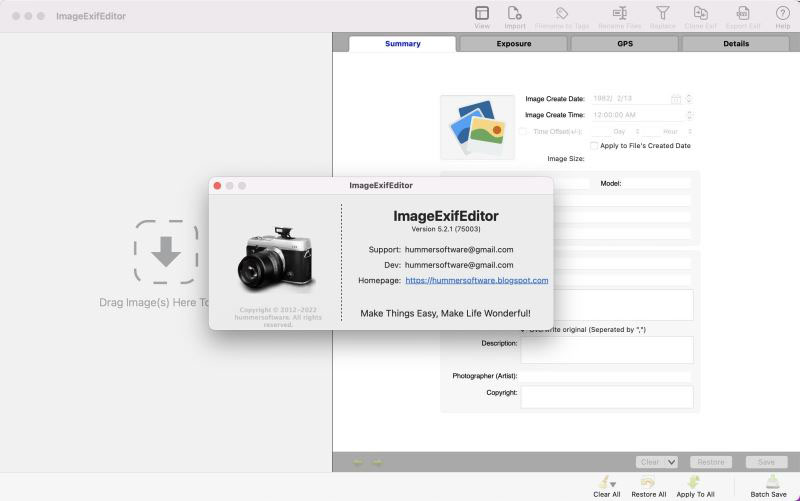Open the Clear All dropdown triangle
800x501 pixels.
tap(613, 484)
